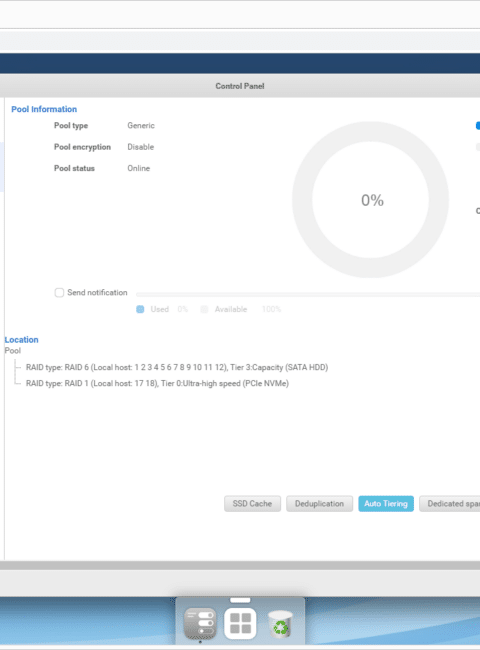
Task: Click the gray Available legend swatch
Action: point(204,309)
